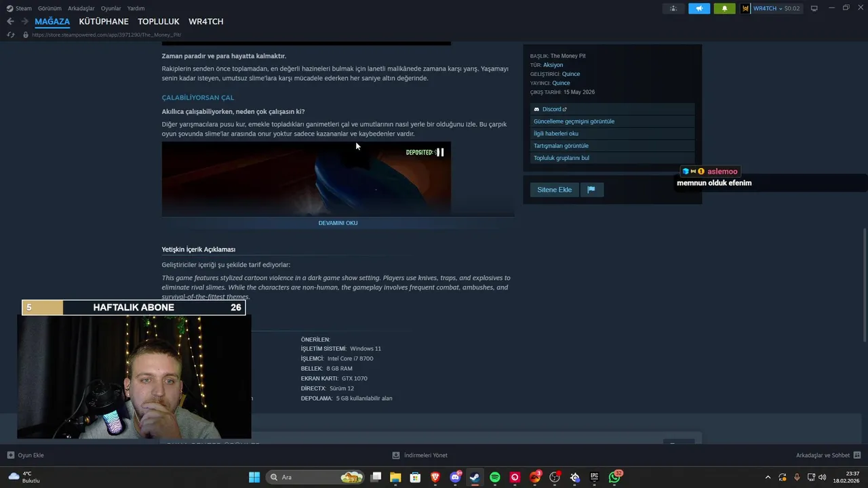Screen dimensions: 868x488
Task: Open the Discord external link
Action: [612, 109]
